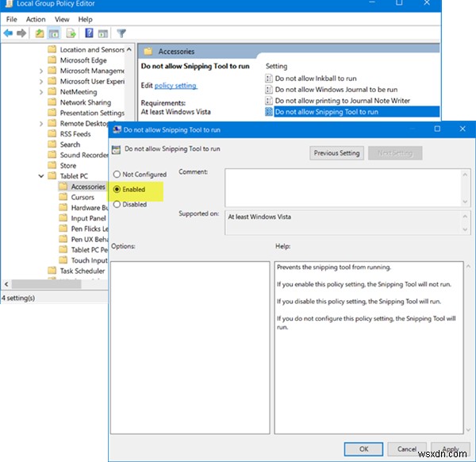Click the Inkball policy setting icon
This screenshot has width=476, height=462.
click(x=269, y=79)
